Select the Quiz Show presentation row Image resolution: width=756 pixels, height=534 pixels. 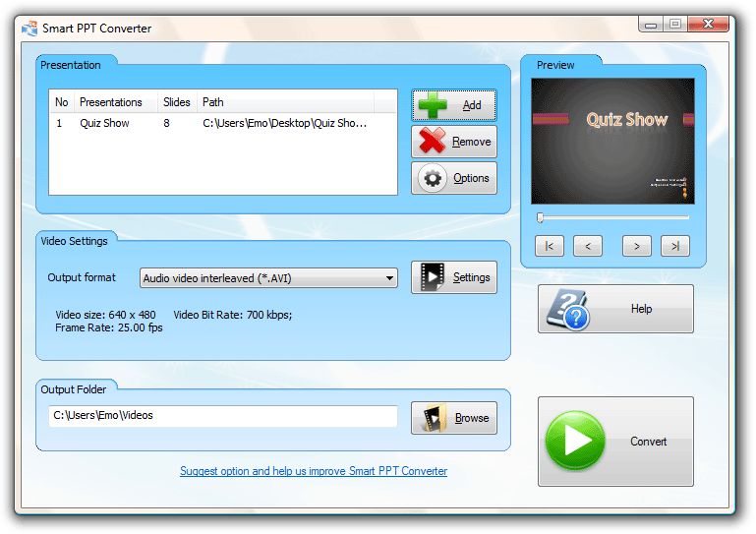pyautogui.click(x=223, y=123)
